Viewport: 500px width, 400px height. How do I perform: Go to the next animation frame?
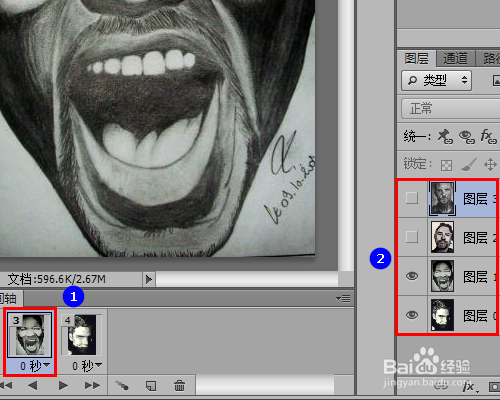pos(92,386)
